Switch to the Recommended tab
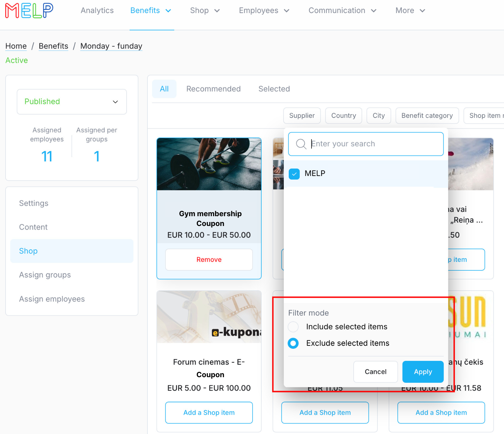 214,89
